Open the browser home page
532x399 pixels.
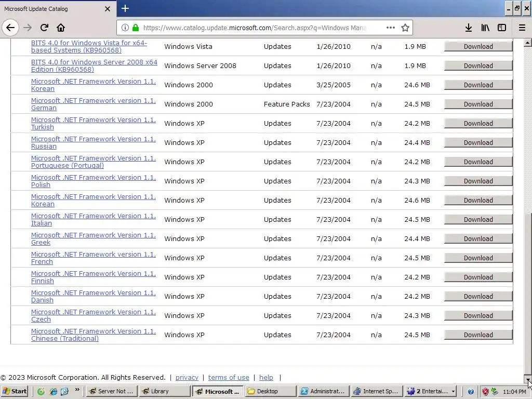pos(61,28)
